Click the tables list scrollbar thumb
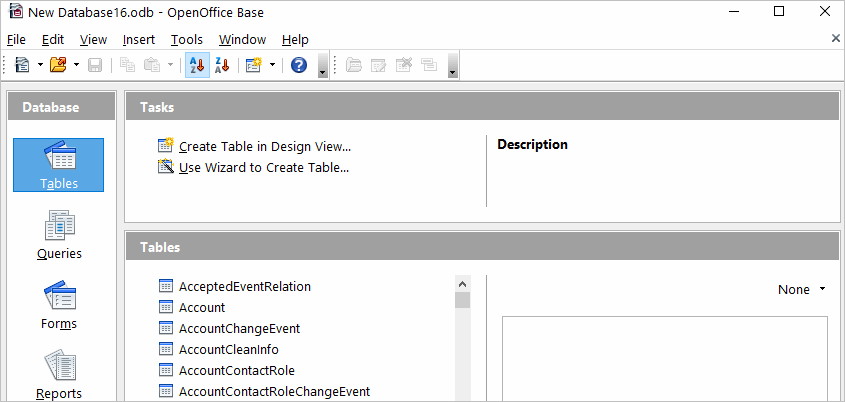 click(462, 300)
